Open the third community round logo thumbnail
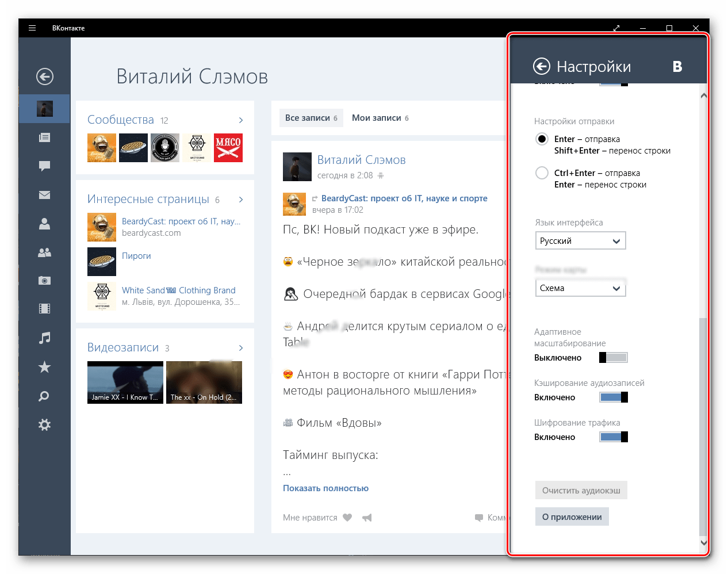 tap(165, 148)
